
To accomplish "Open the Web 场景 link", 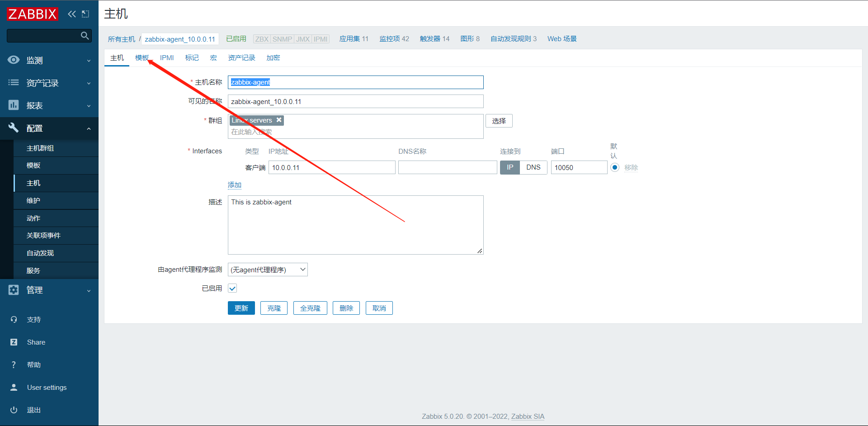I will (x=562, y=39).
